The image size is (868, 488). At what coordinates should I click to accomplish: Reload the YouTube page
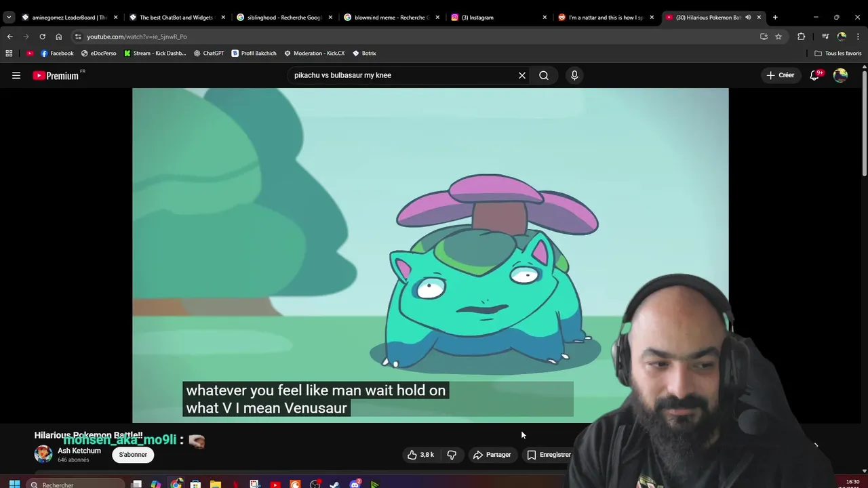42,37
